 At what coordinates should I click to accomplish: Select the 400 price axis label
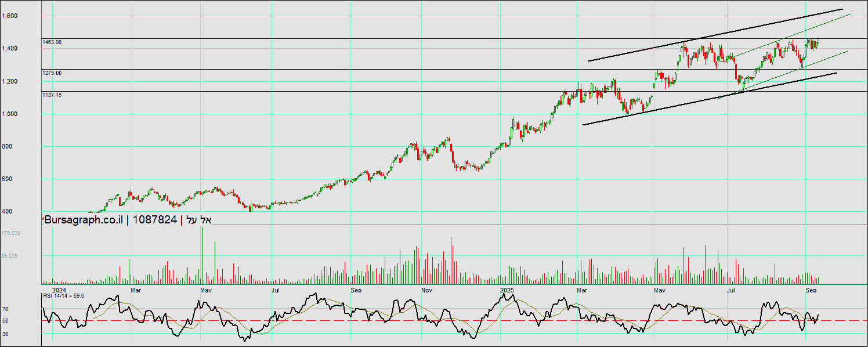8,211
